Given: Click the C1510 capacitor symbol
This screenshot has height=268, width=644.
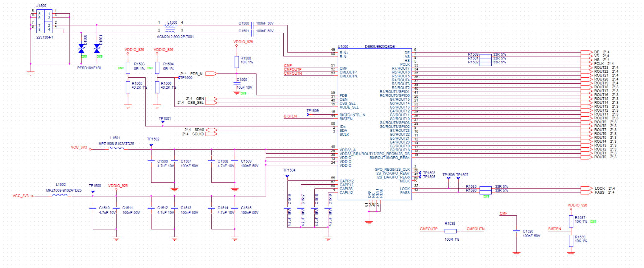Looking at the screenshot, I should click(93, 208).
